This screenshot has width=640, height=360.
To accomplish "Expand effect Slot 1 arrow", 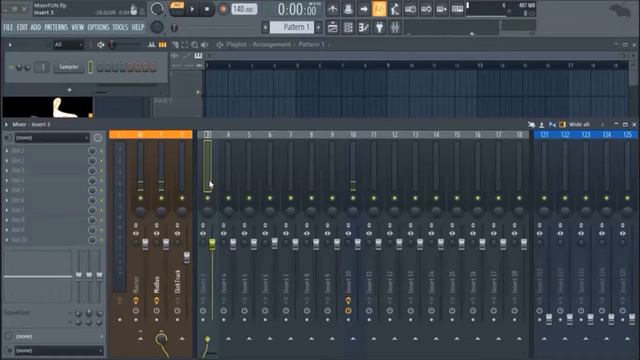I will pyautogui.click(x=7, y=151).
